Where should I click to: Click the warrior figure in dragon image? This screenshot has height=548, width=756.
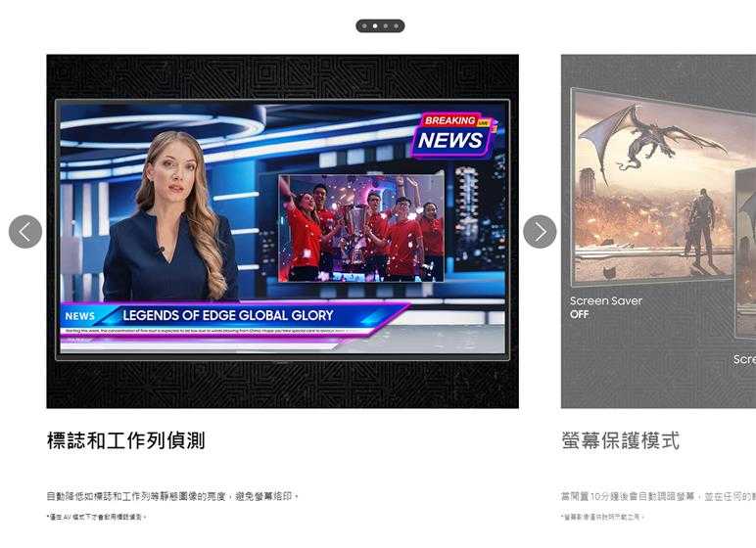pos(701,225)
